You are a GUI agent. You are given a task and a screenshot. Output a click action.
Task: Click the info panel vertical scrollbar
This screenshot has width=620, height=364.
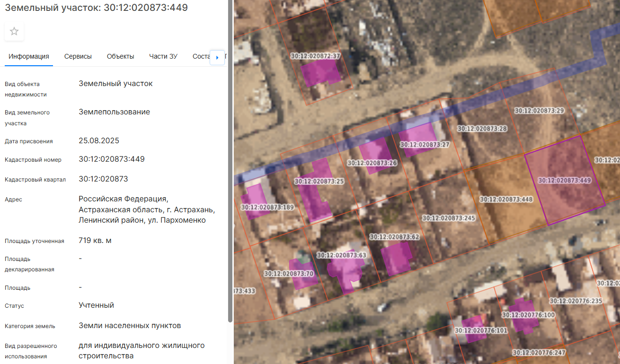(x=230, y=161)
